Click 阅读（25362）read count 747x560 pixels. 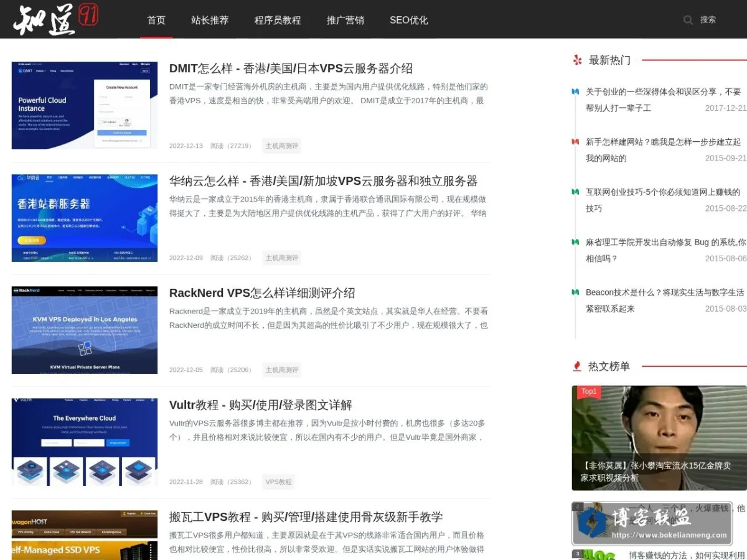pos(232,482)
